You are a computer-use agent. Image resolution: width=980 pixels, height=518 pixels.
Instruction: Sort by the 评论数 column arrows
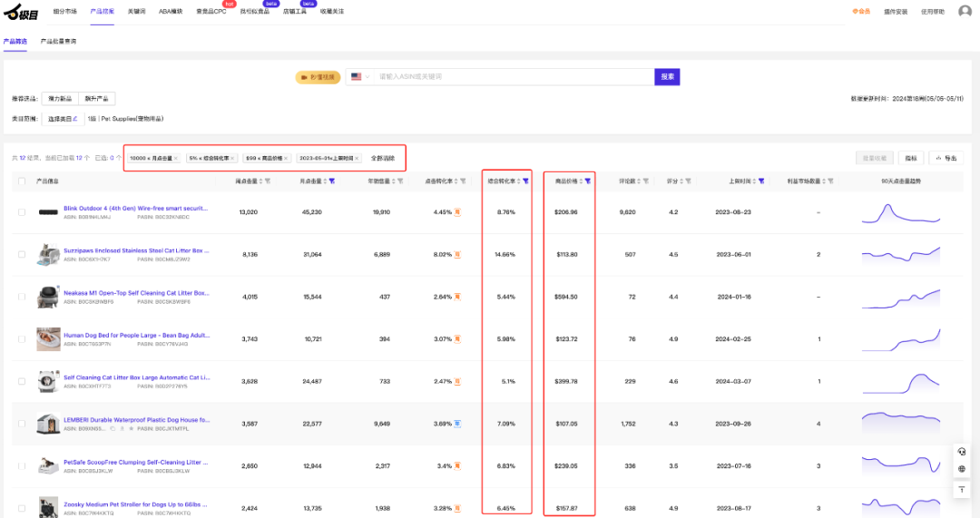click(639, 181)
